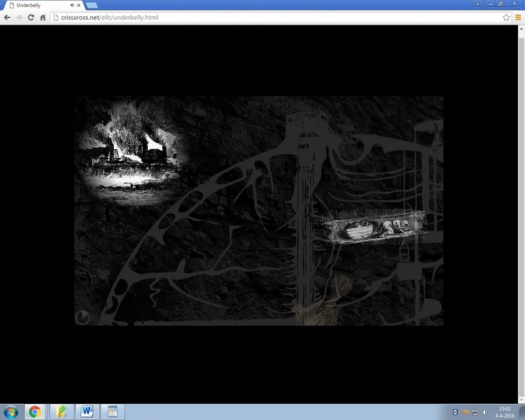This screenshot has width=525, height=420.
Task: Go back using browser back arrow
Action: [7, 17]
